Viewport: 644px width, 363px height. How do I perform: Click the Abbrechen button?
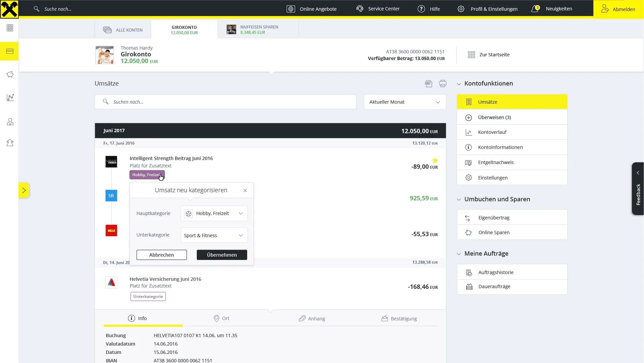(161, 255)
